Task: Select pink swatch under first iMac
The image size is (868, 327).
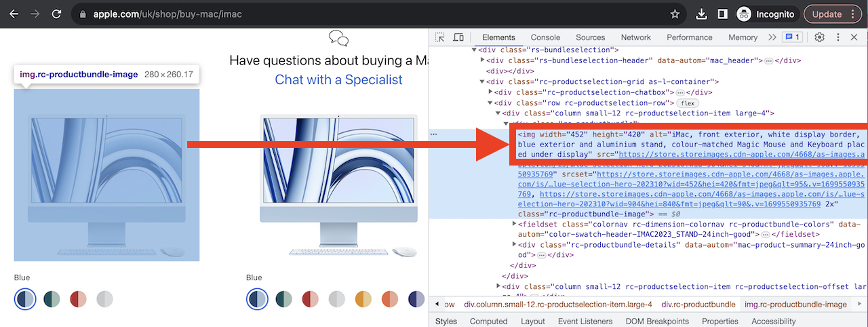Action: (x=78, y=299)
